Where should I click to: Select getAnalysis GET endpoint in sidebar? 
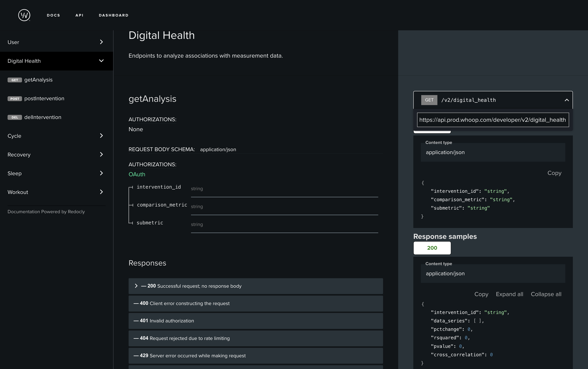[x=56, y=80]
